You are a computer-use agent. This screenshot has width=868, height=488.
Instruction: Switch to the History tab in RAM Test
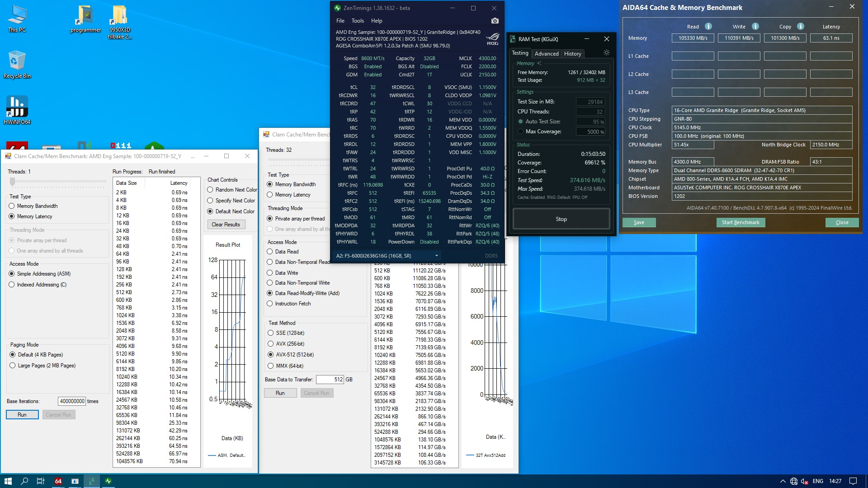(x=572, y=53)
